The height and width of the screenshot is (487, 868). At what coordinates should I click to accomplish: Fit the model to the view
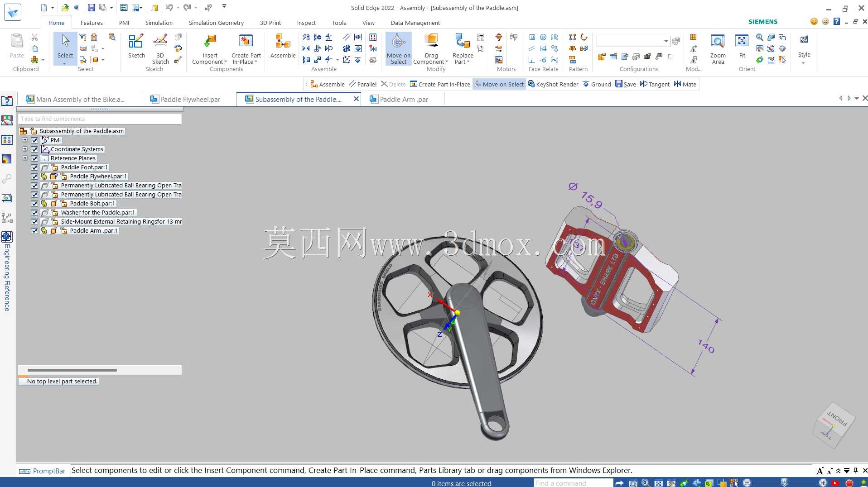point(742,47)
